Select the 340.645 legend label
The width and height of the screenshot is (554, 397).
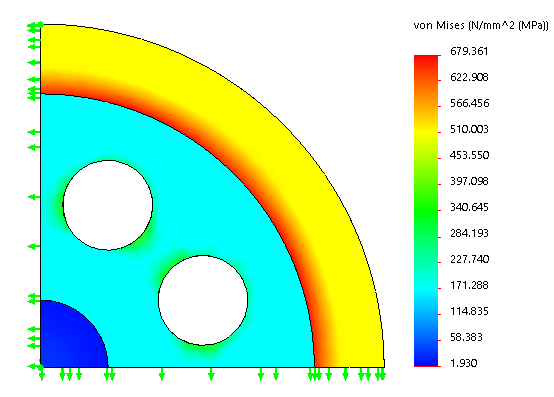tap(469, 207)
